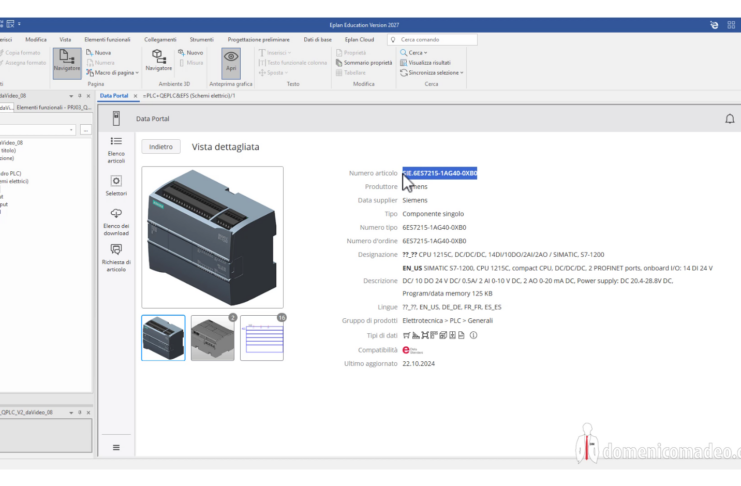Click the main PLC product image
Viewport: 741px width, 486px height.
212,237
